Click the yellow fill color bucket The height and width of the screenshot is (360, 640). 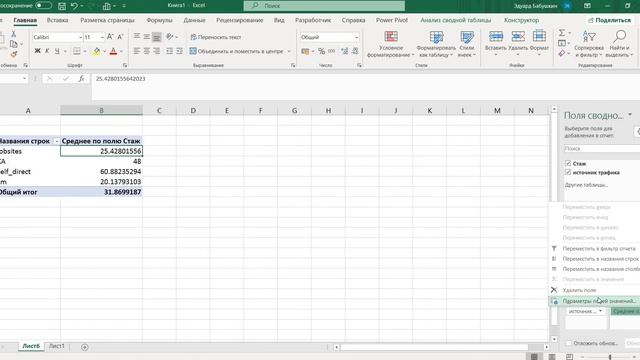click(x=97, y=51)
